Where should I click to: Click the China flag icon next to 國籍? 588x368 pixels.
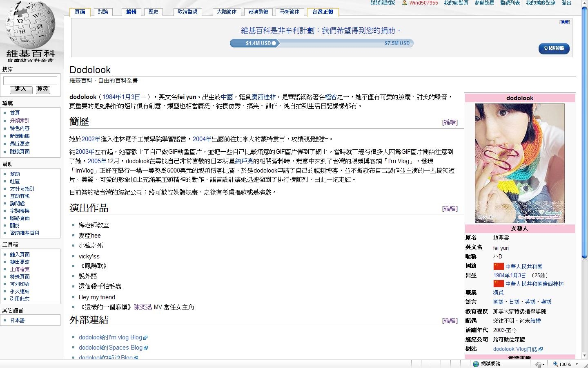tap(499, 267)
